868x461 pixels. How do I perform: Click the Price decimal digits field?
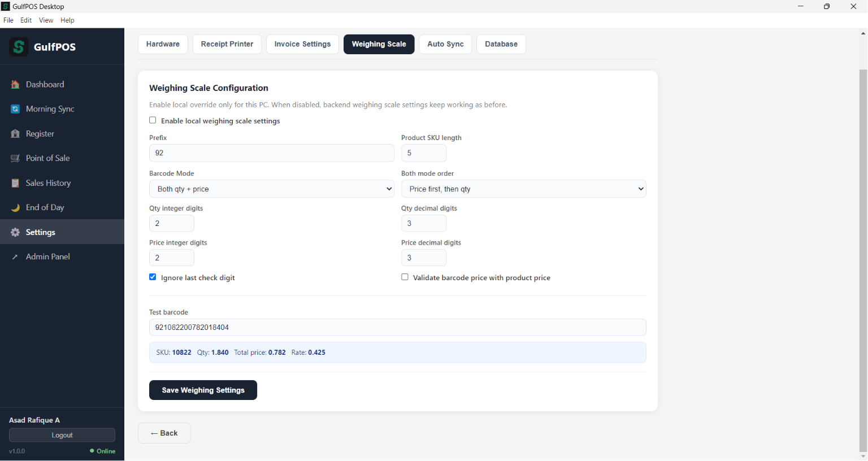coord(424,258)
